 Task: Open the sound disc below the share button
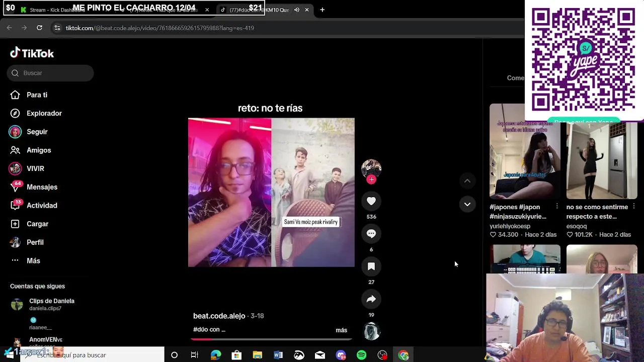click(x=371, y=332)
